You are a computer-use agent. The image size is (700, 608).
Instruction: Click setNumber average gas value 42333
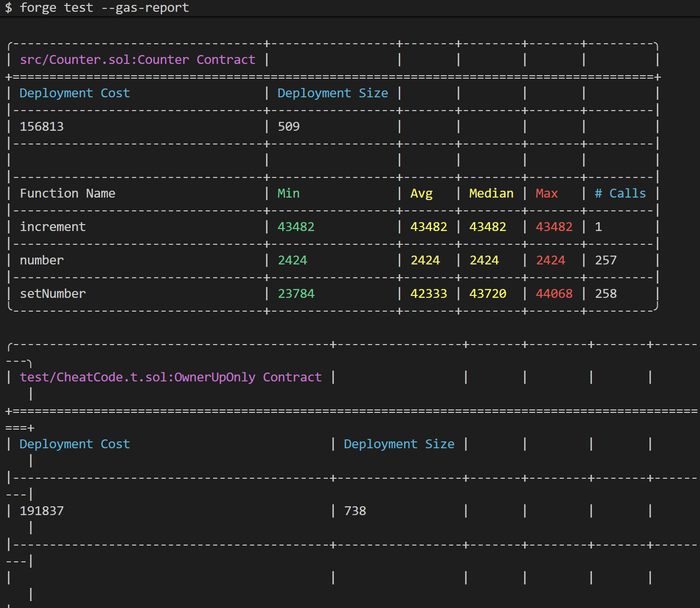pos(429,294)
